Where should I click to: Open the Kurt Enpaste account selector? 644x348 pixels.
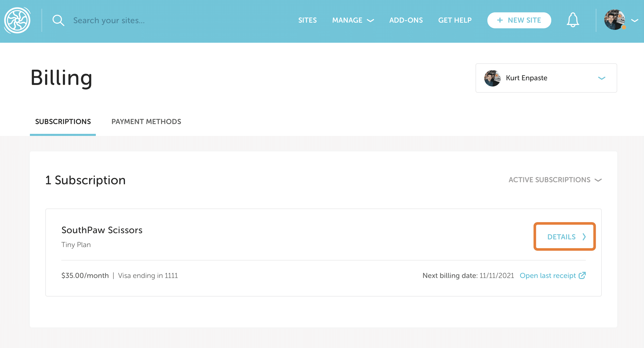tap(546, 78)
